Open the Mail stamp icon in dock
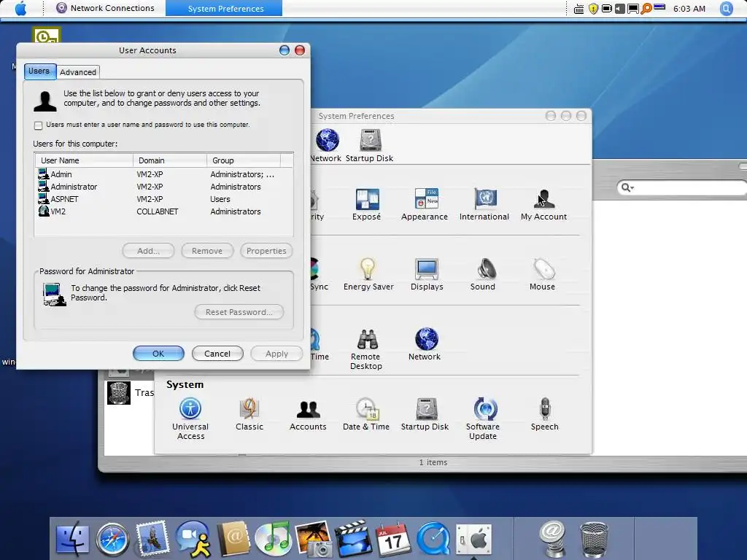Screen dimensions: 747x560 click(x=152, y=539)
